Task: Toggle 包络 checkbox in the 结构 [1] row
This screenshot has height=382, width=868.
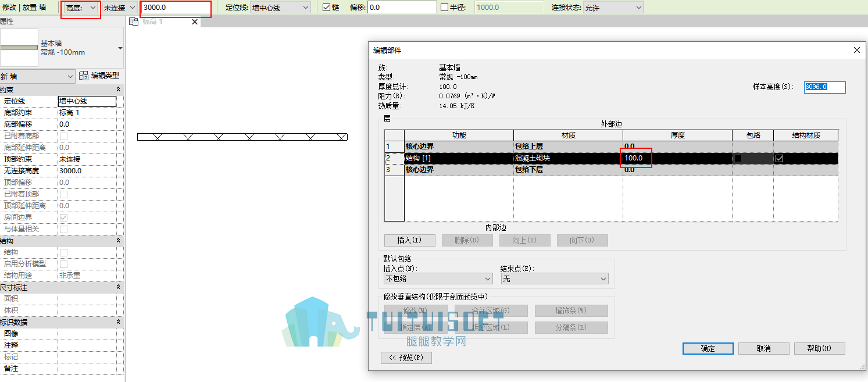Action: [738, 158]
